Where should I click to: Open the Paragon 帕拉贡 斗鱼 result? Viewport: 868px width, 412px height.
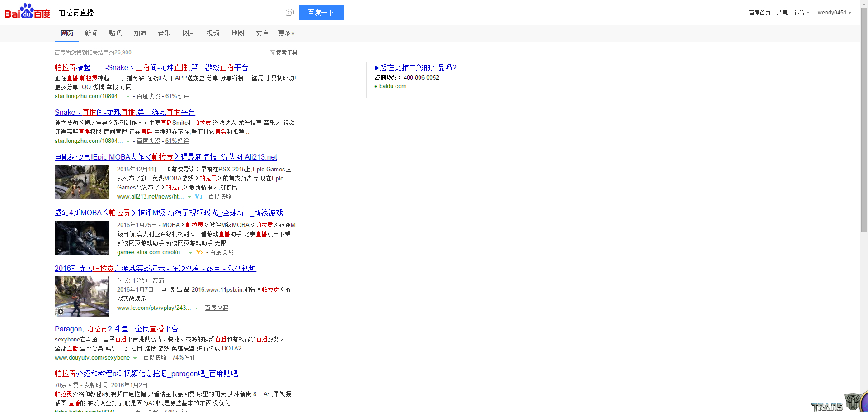[x=117, y=329]
